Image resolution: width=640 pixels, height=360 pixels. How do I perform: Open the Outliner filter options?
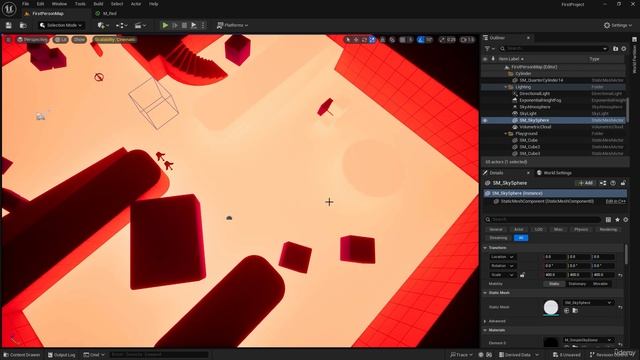point(489,49)
